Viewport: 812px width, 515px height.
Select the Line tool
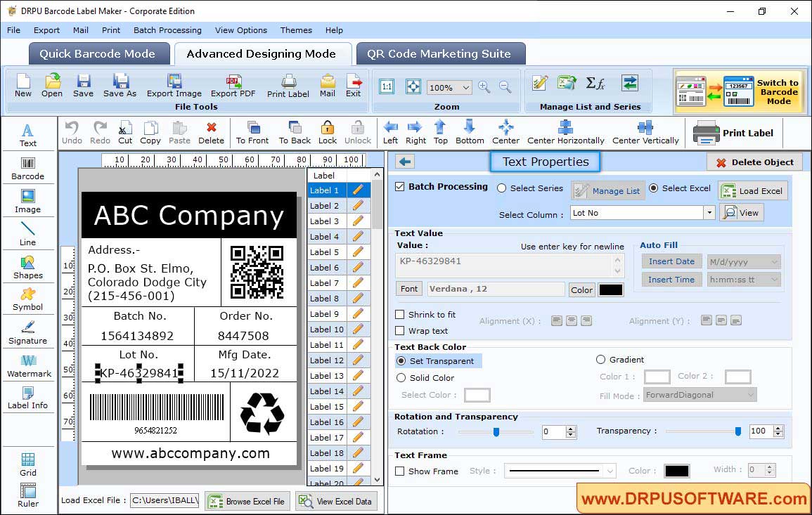coord(28,234)
